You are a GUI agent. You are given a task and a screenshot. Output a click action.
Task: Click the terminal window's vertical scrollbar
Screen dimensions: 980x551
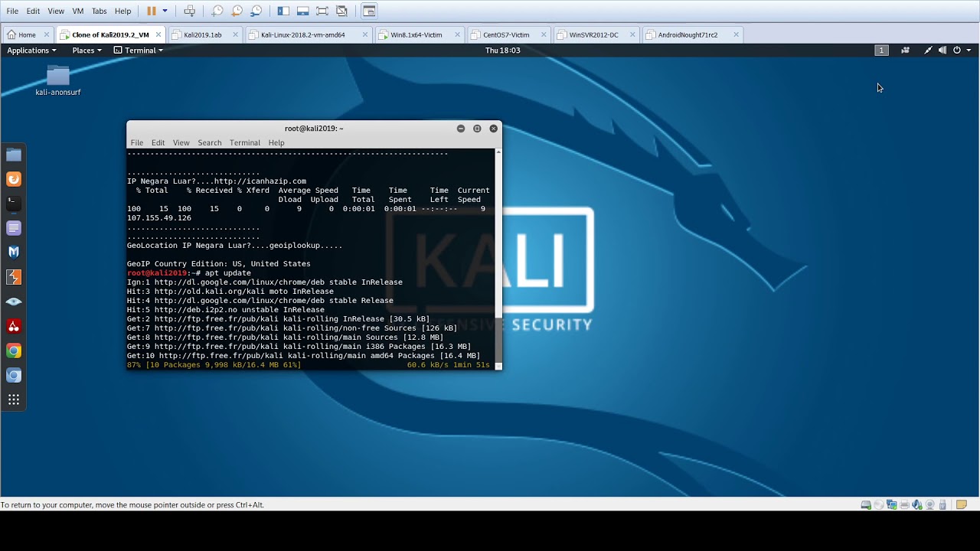pyautogui.click(x=499, y=259)
